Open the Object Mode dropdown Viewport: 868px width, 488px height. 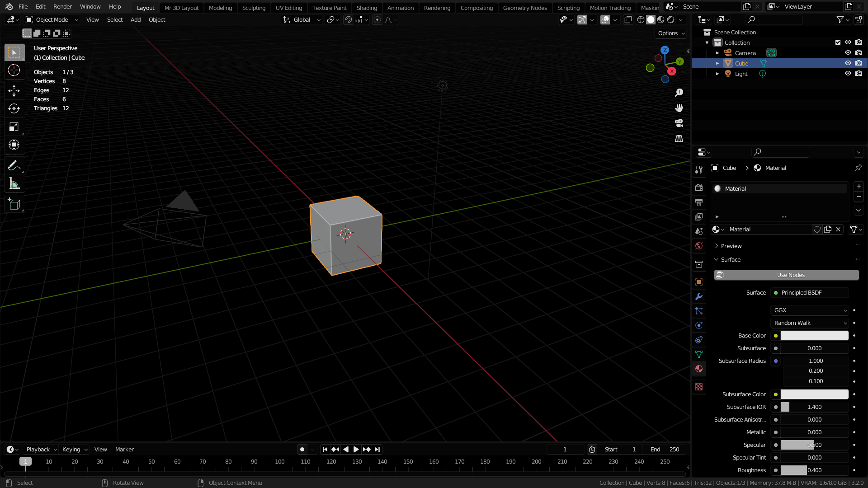point(51,19)
